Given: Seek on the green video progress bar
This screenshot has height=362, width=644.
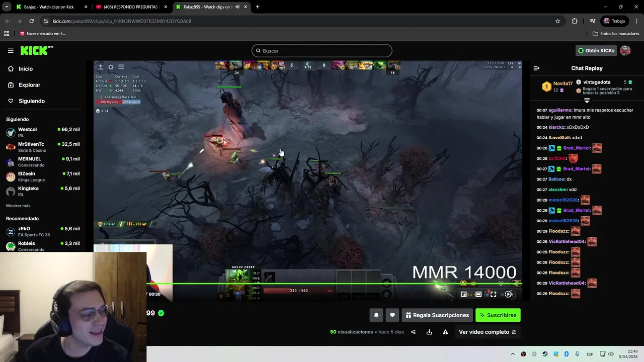Looking at the screenshot, I should pos(334,284).
